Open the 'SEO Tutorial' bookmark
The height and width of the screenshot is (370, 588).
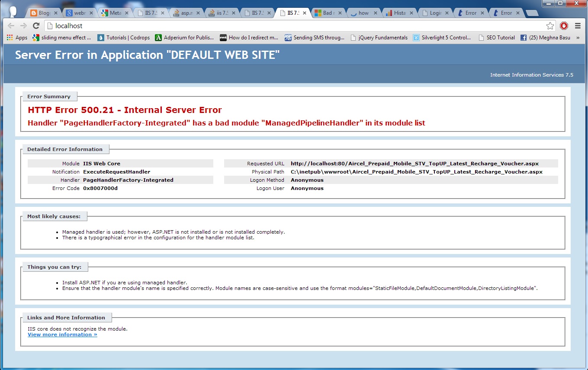pyautogui.click(x=496, y=38)
